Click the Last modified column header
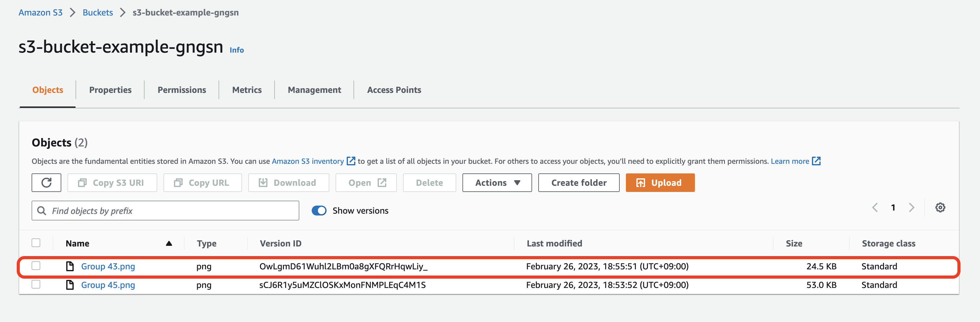Image resolution: width=980 pixels, height=322 pixels. pos(554,244)
